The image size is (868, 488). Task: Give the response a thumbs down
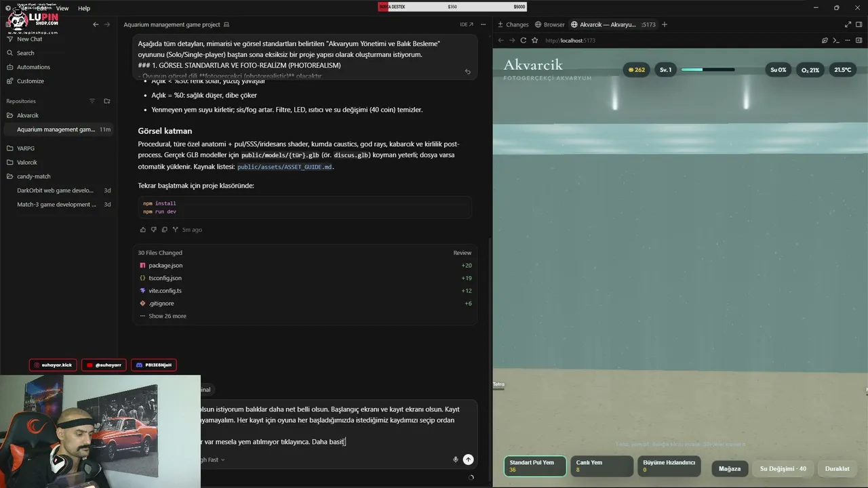[154, 230]
